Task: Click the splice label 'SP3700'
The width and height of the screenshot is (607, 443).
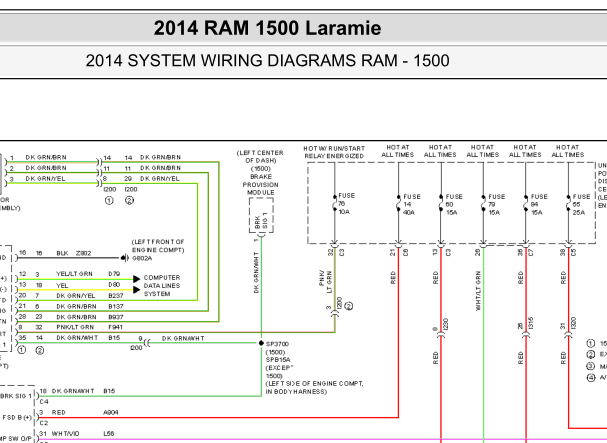Action: point(277,344)
